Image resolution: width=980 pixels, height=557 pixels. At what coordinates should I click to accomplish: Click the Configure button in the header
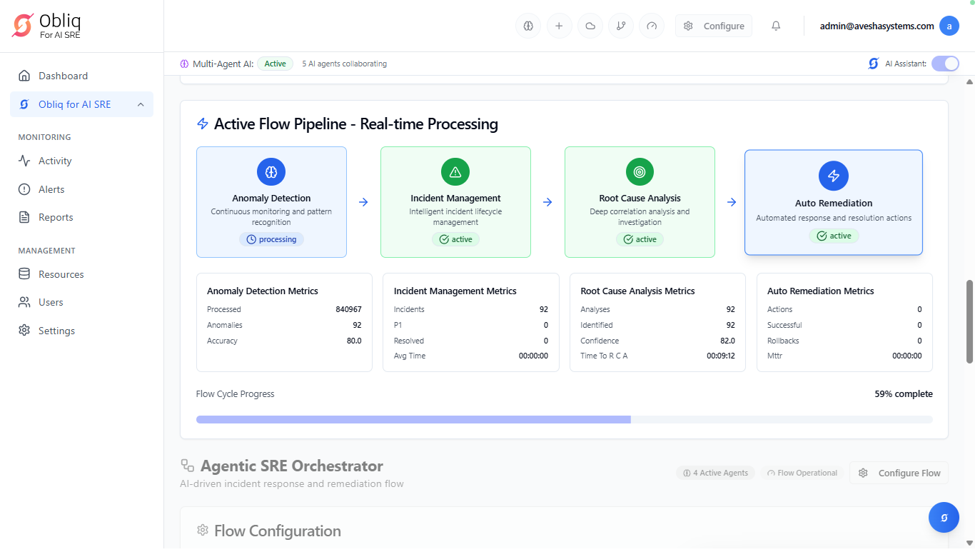pyautogui.click(x=713, y=26)
